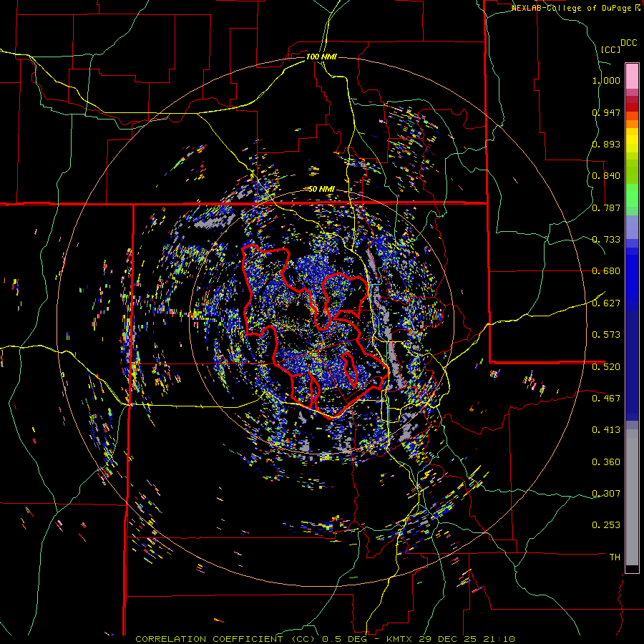This screenshot has height=644, width=644.
Task: Select the 0.573 legend value
Action: pyautogui.click(x=606, y=335)
